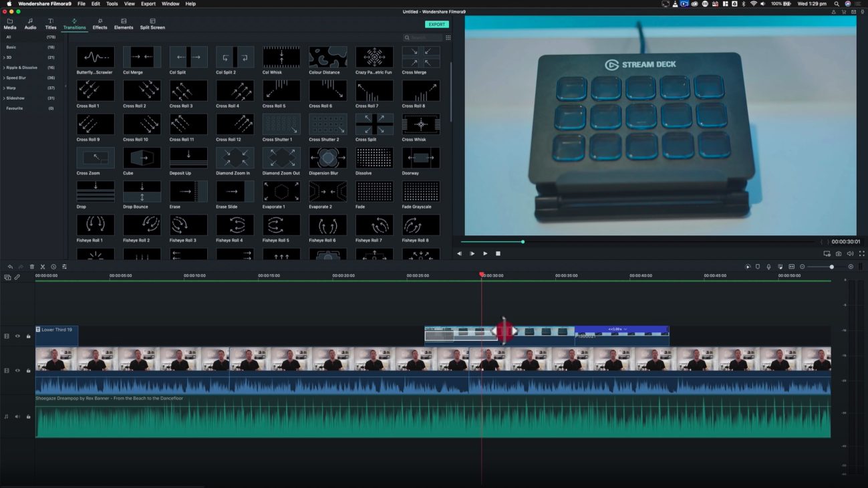
Task: Click the marker shield icon
Action: 758,267
